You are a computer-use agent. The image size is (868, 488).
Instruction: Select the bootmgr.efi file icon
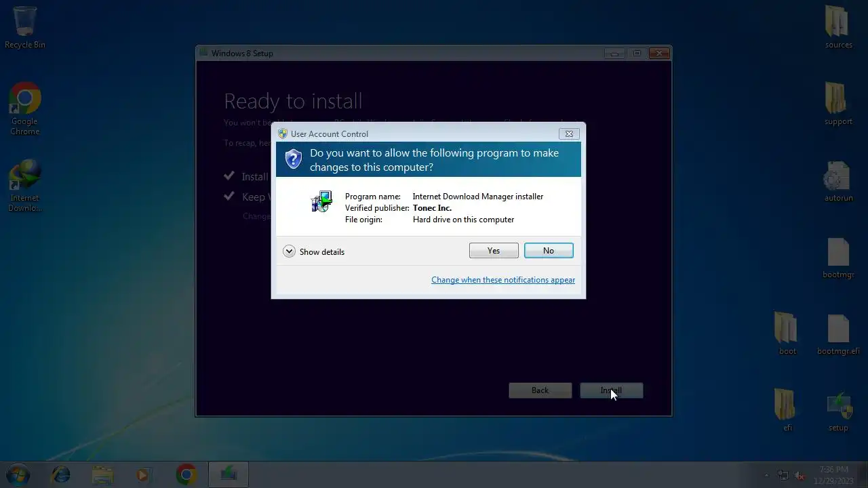(x=838, y=334)
